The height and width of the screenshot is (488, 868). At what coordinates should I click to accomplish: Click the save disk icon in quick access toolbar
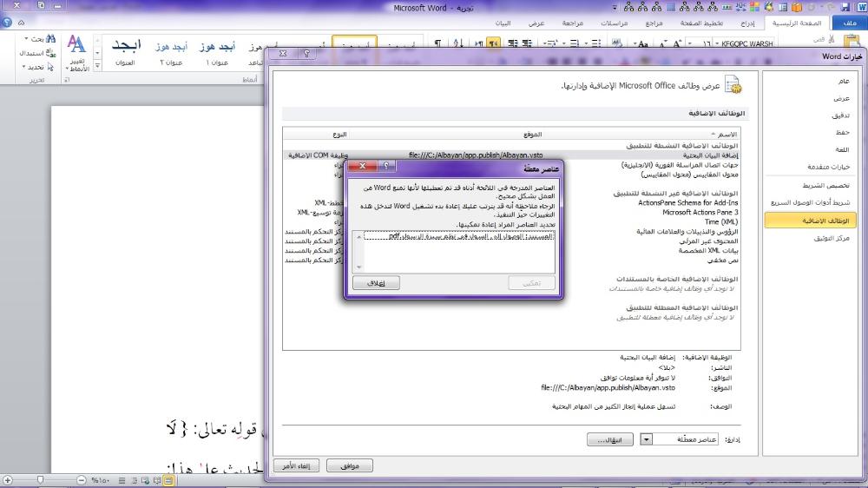845,7
